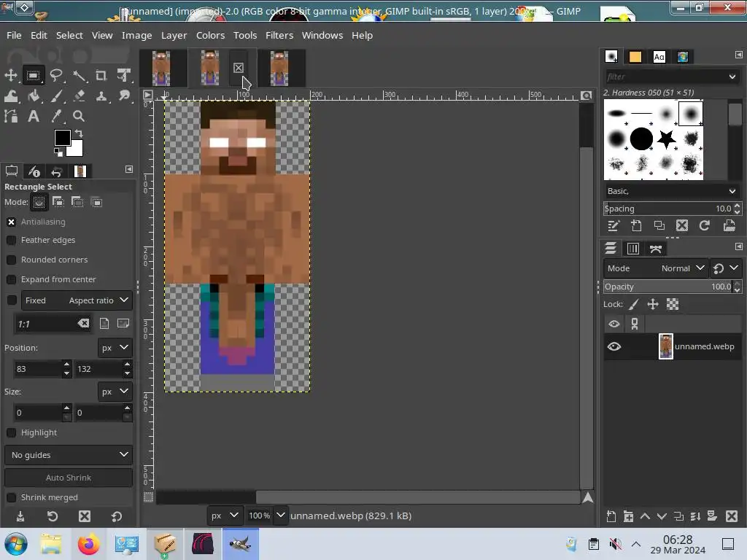Enable Shrink merged checkbox
Screen dimensions: 747x560
point(12,497)
